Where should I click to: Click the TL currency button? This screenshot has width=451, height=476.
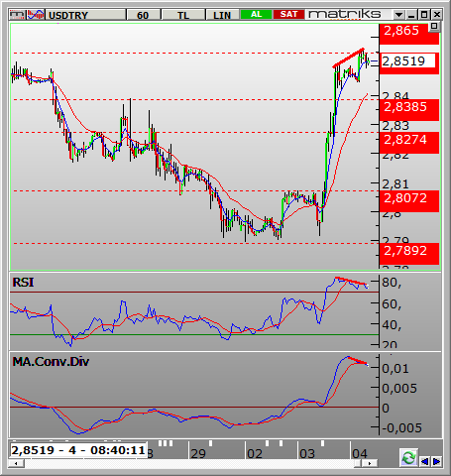pos(183,15)
